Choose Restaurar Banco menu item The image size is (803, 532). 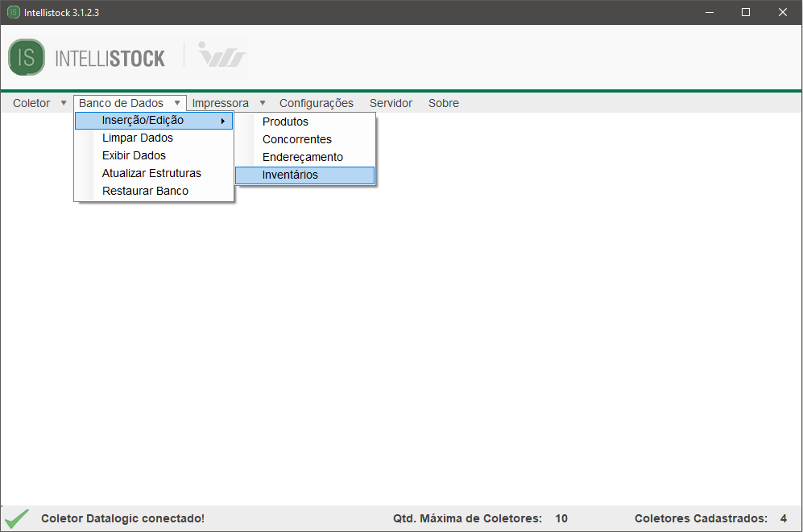pos(145,191)
